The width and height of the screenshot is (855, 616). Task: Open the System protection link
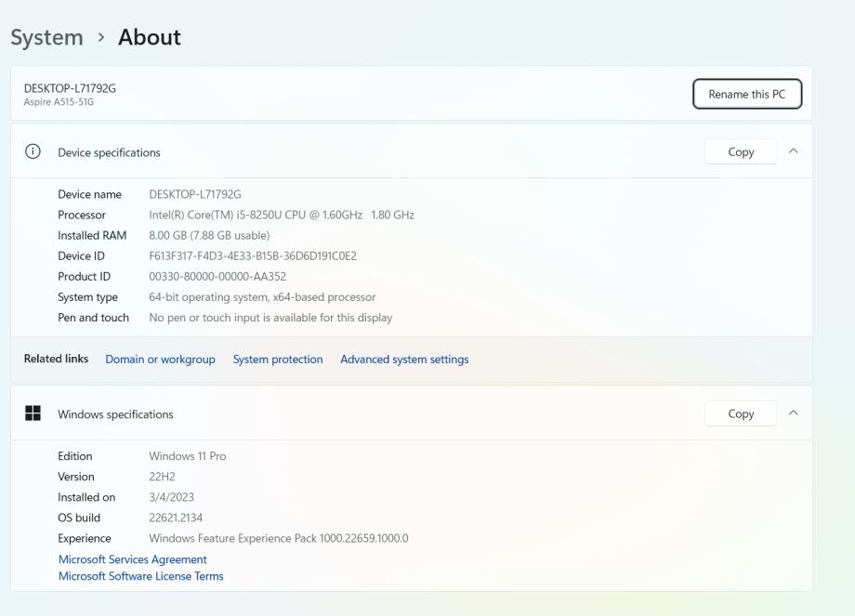(x=278, y=360)
